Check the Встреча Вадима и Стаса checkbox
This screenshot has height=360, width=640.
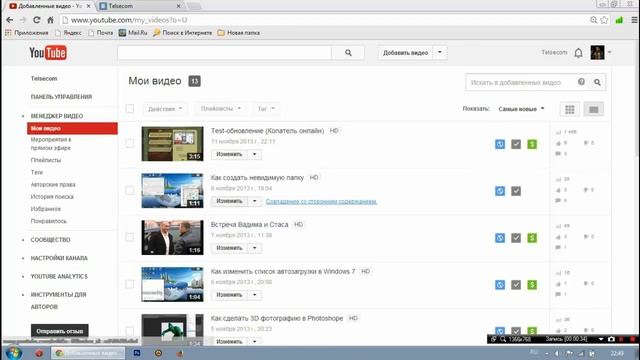pos(130,237)
